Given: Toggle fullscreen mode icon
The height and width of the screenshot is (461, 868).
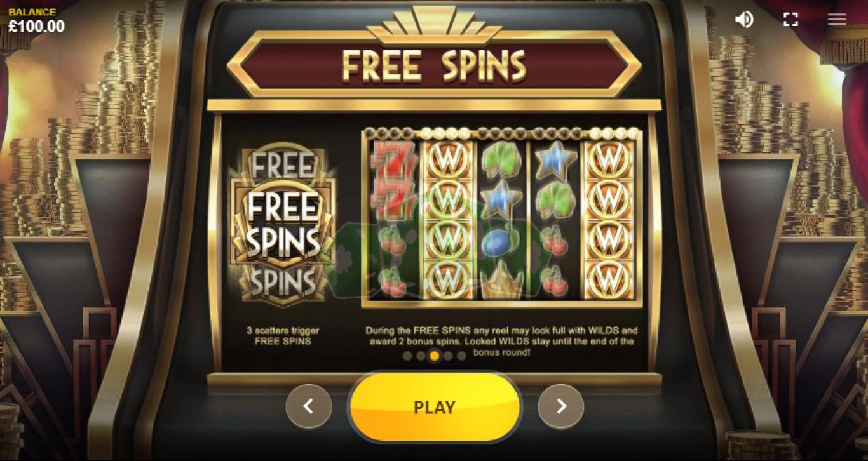Looking at the screenshot, I should 790,20.
